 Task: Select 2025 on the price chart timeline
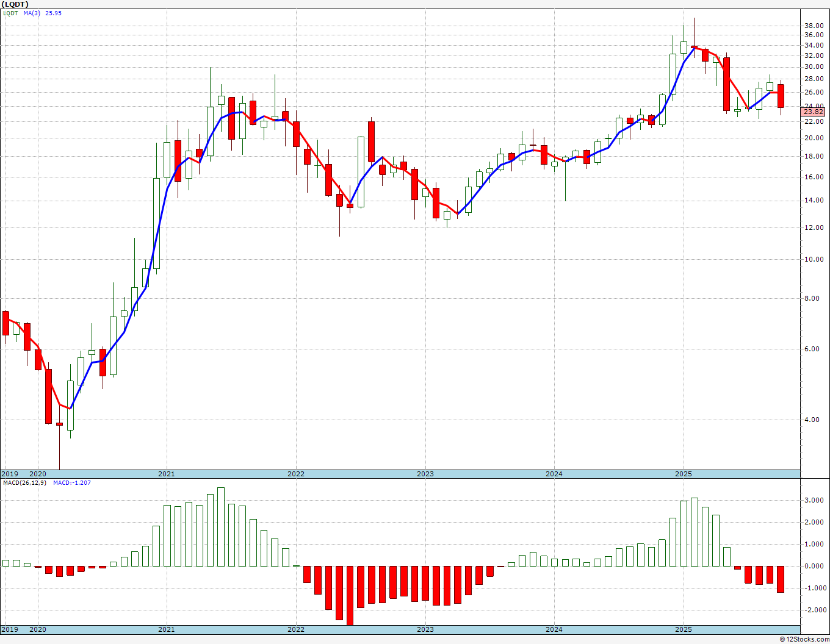[683, 474]
